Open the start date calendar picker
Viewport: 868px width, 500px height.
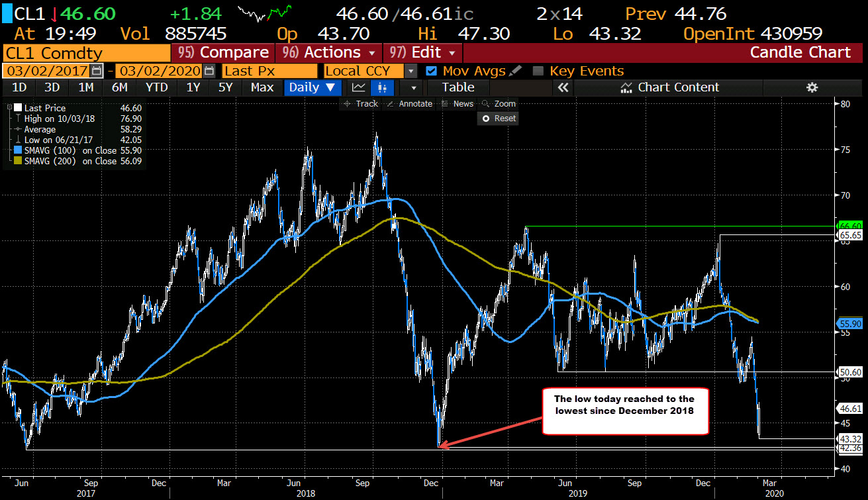coord(97,71)
